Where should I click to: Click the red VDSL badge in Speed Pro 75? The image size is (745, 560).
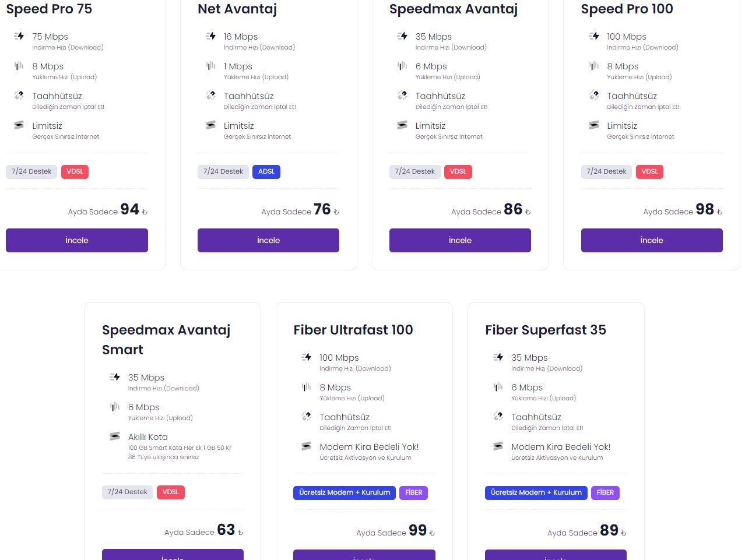75,171
